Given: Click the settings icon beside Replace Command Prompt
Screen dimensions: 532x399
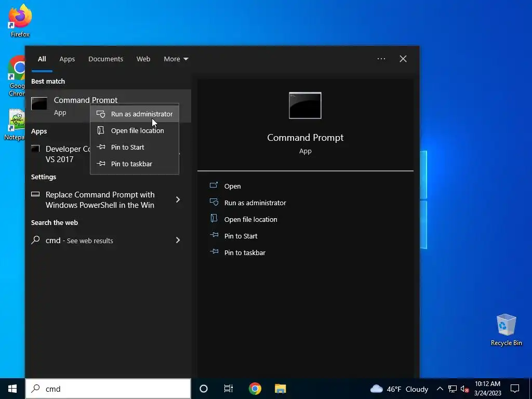Looking at the screenshot, I should [x=35, y=194].
